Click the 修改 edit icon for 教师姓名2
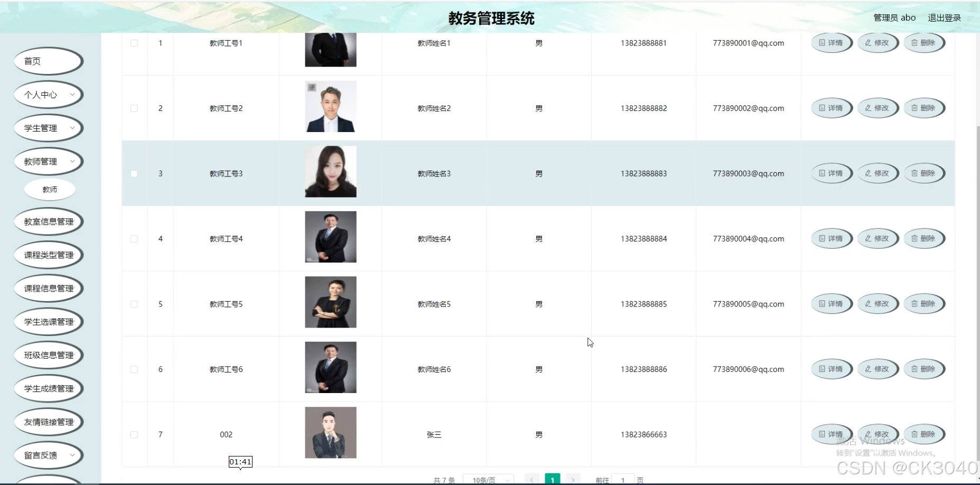 878,108
